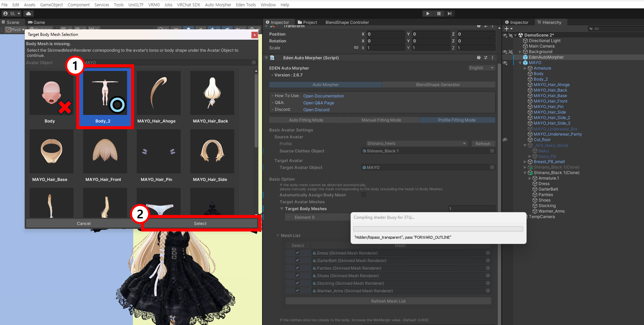The height and width of the screenshot is (325, 644).
Task: Click the plus create icon in Hierarchy
Action: (x=507, y=29)
